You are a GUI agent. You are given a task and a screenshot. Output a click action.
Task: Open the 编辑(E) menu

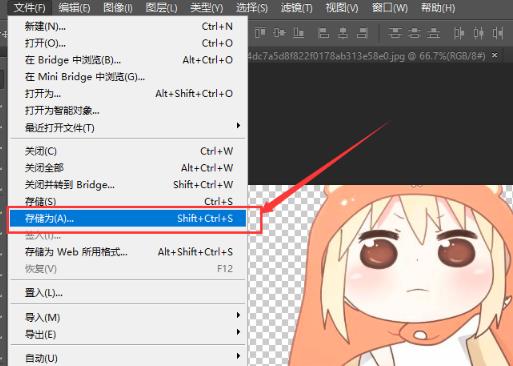pos(74,7)
